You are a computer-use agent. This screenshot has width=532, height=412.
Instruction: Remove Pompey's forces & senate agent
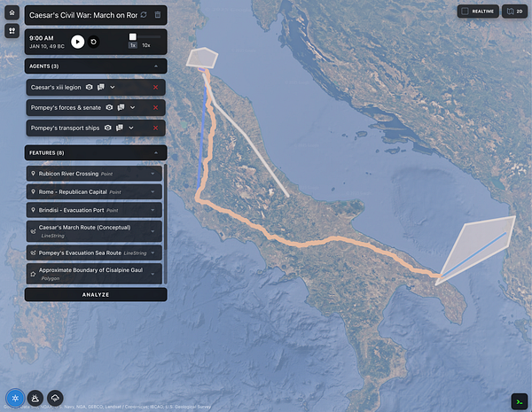(x=155, y=107)
